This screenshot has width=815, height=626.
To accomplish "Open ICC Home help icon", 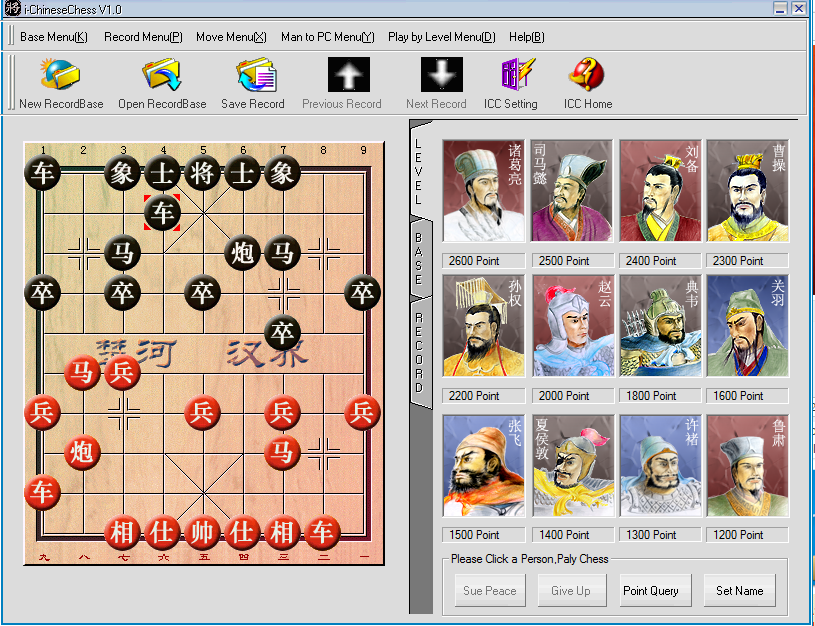I will (586, 74).
